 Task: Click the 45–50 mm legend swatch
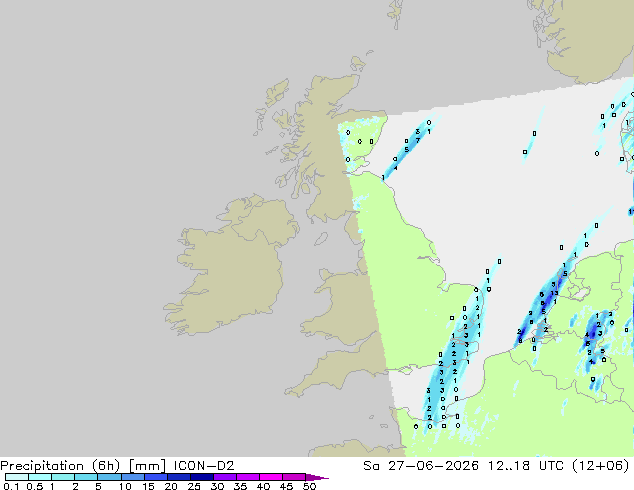pos(294,477)
